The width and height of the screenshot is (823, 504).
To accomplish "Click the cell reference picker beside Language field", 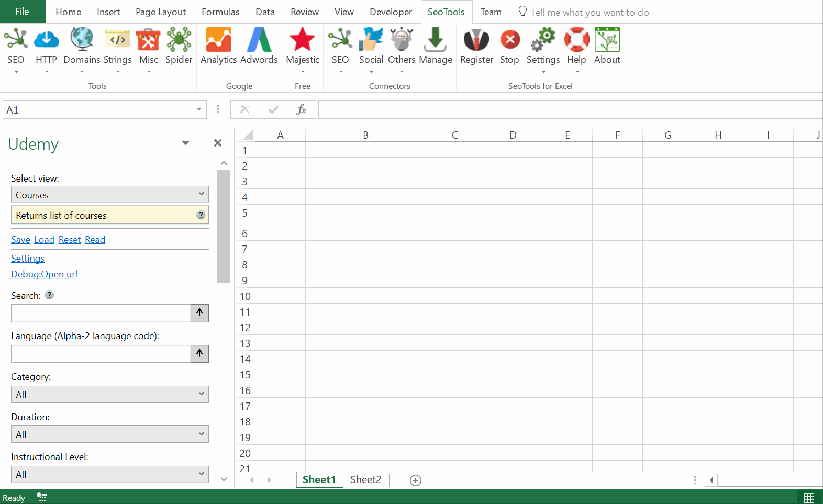I will coord(199,354).
